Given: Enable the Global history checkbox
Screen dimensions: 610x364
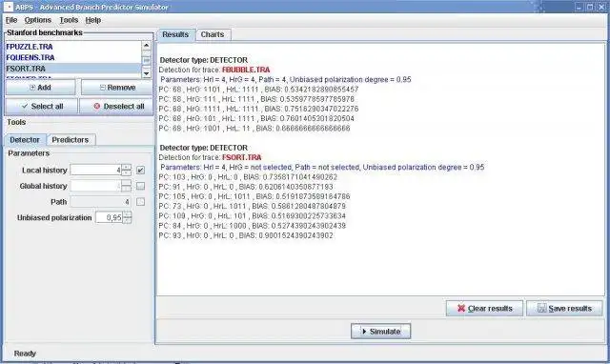Looking at the screenshot, I should pos(140,186).
